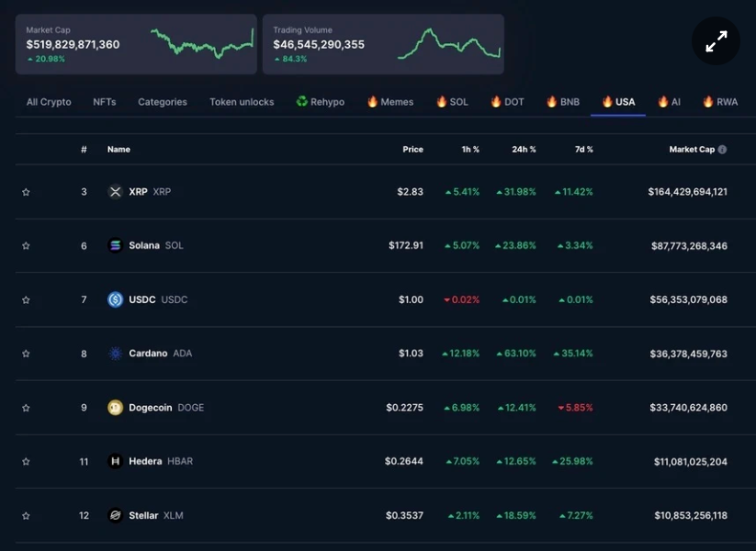This screenshot has width=756, height=551.
Task: Click the Dogecoin coin logo icon
Action: tap(115, 408)
